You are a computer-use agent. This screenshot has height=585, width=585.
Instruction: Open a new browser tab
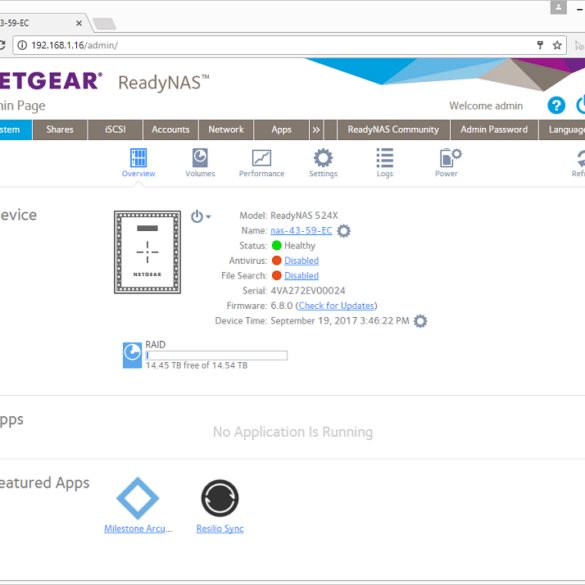coord(104,24)
